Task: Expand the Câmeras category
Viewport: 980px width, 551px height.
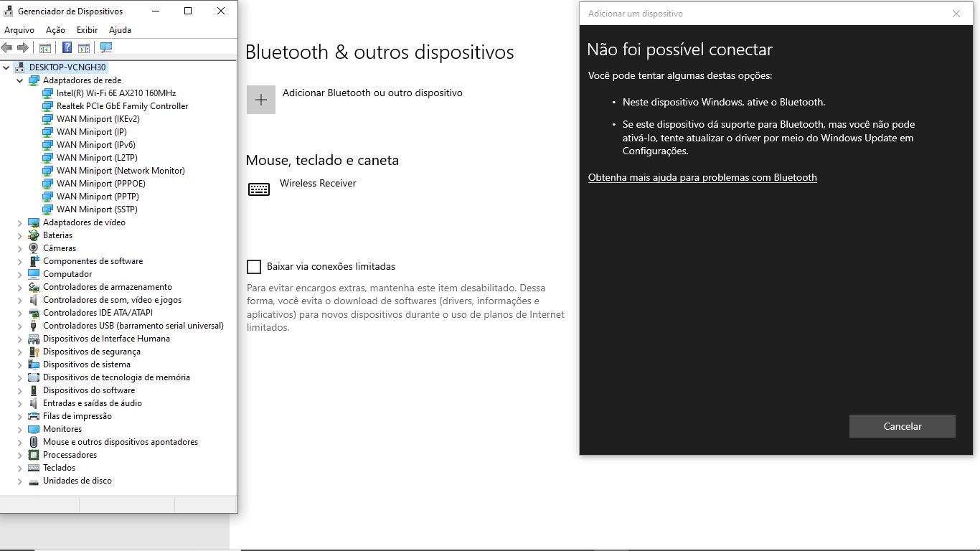Action: click(x=20, y=248)
